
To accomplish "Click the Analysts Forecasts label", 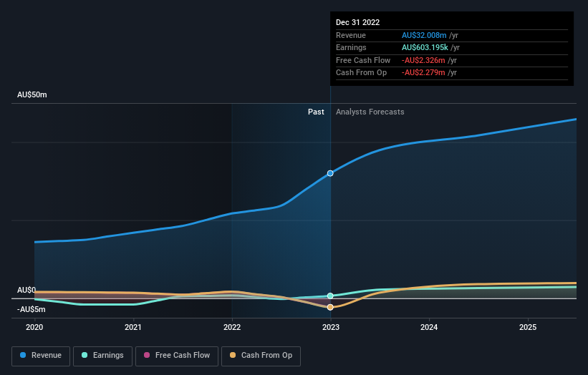I will [370, 112].
